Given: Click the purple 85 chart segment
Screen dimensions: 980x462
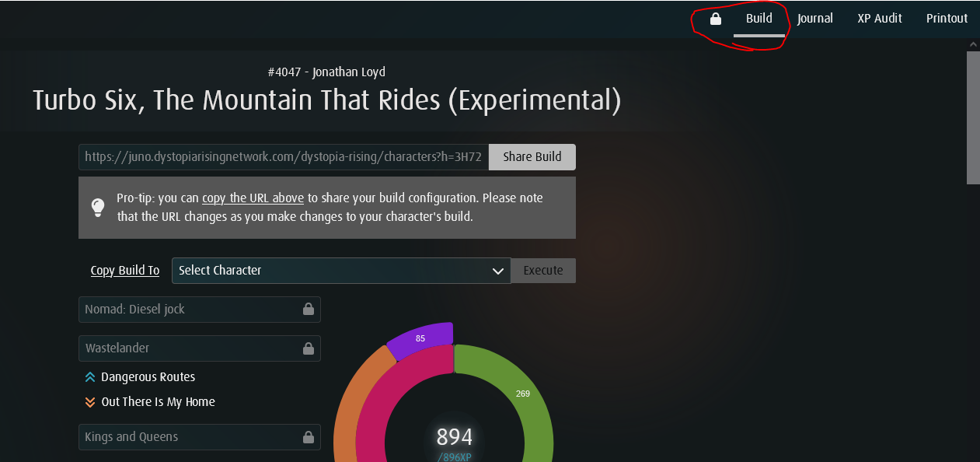Looking at the screenshot, I should (x=420, y=338).
